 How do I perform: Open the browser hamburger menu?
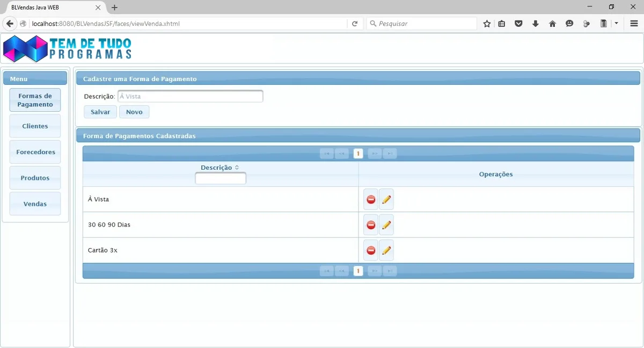click(634, 24)
